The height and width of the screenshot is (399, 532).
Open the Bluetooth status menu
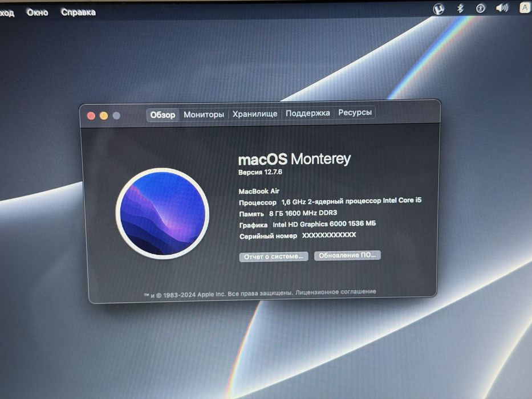tap(460, 8)
